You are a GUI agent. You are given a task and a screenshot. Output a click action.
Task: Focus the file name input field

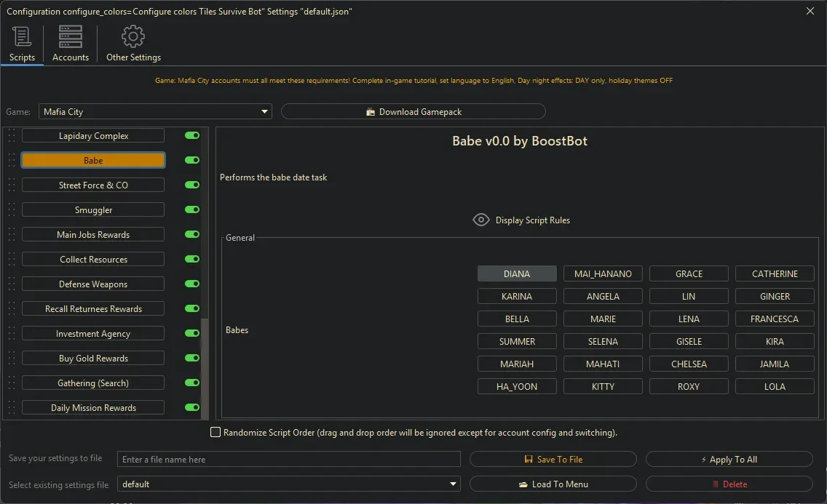click(x=289, y=460)
